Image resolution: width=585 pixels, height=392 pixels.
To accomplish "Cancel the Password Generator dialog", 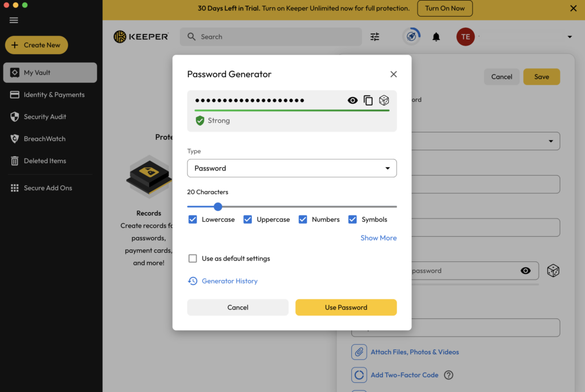I will click(238, 308).
